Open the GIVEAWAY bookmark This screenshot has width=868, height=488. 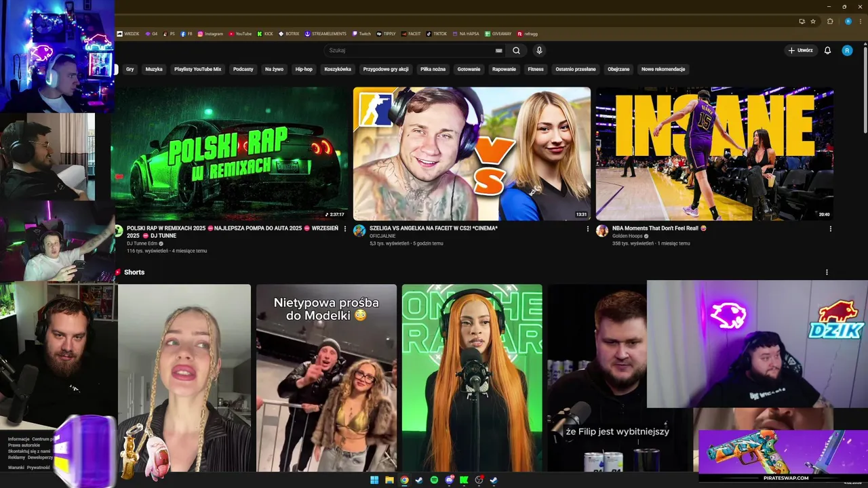498,33
